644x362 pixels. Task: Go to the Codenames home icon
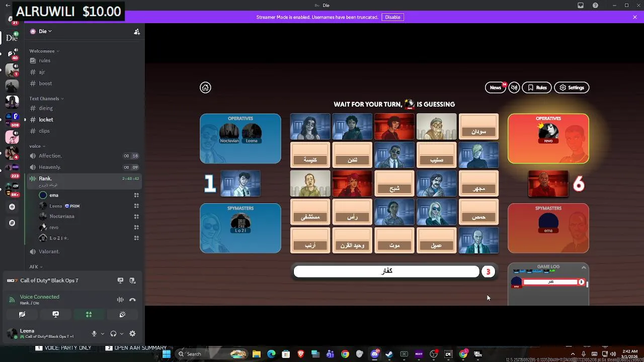click(205, 87)
